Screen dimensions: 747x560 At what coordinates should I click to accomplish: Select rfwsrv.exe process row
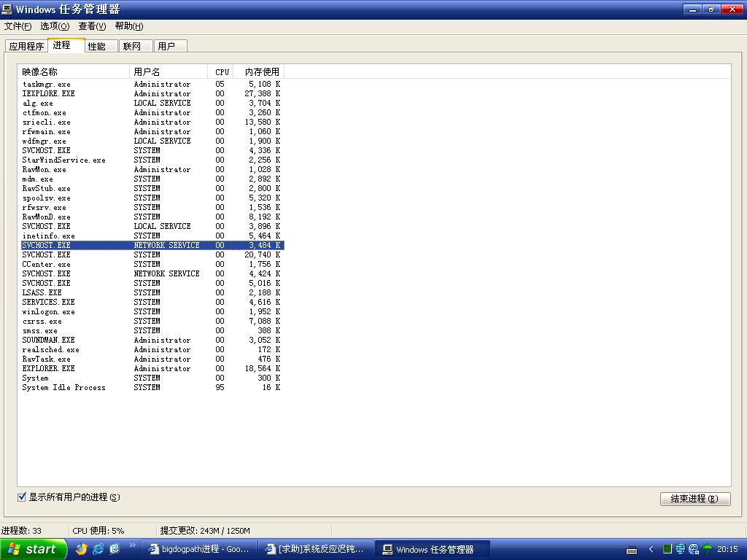click(x=152, y=208)
